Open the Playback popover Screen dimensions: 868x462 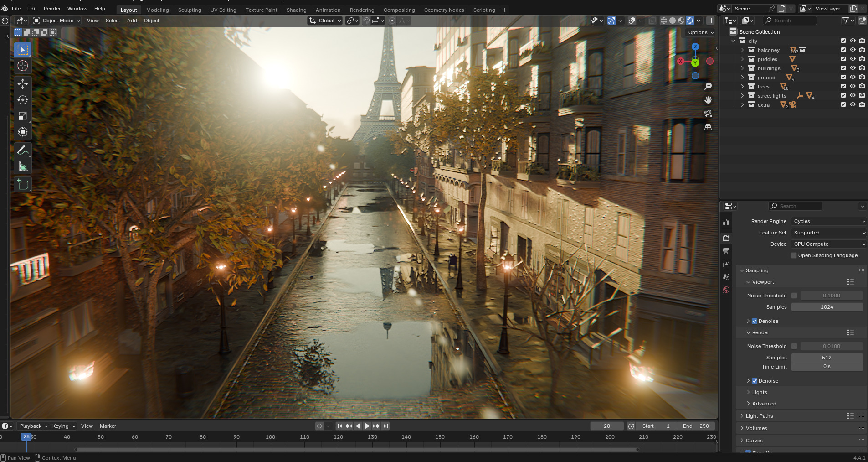33,426
